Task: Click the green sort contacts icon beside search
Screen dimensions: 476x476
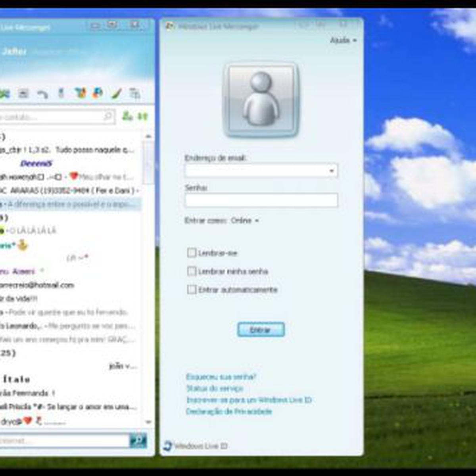Action: point(142,116)
